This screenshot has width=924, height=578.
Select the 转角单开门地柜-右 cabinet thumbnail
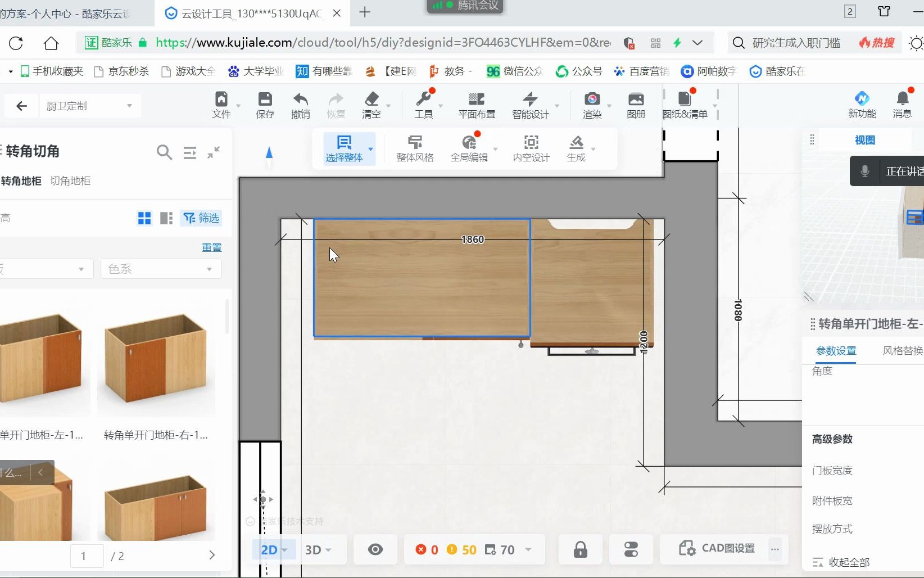click(x=156, y=360)
